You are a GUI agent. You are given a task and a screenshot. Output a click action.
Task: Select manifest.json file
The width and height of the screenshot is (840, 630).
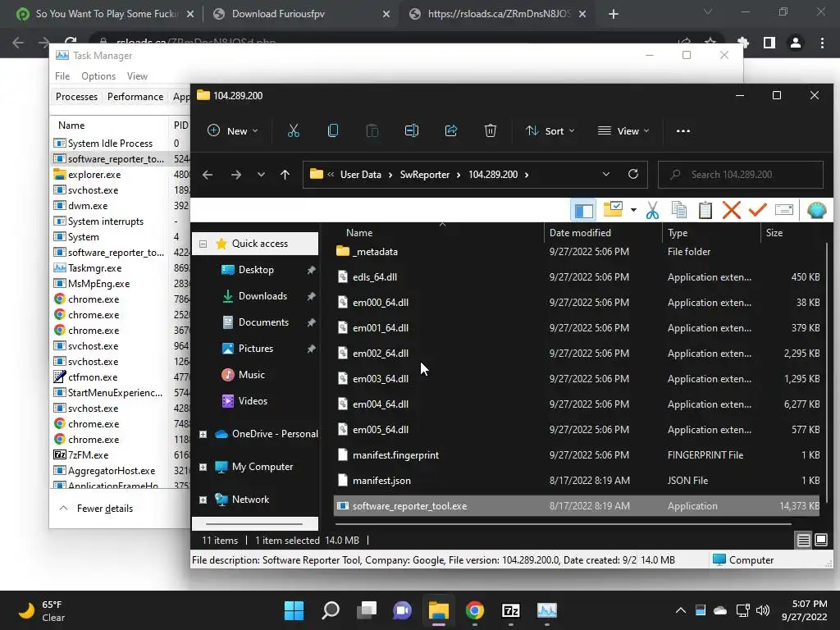click(x=381, y=481)
